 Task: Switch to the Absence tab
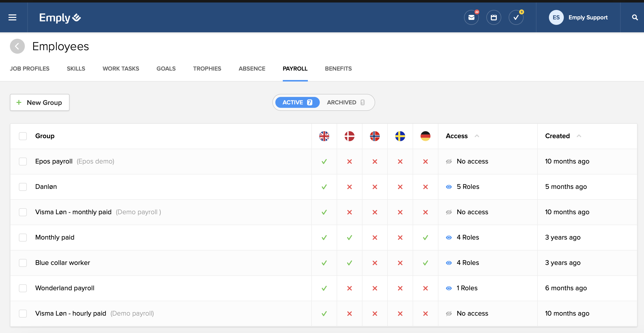click(x=252, y=69)
